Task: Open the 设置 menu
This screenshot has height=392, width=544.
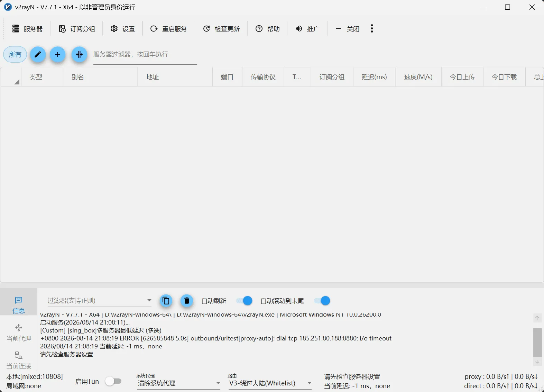Action: [x=123, y=29]
